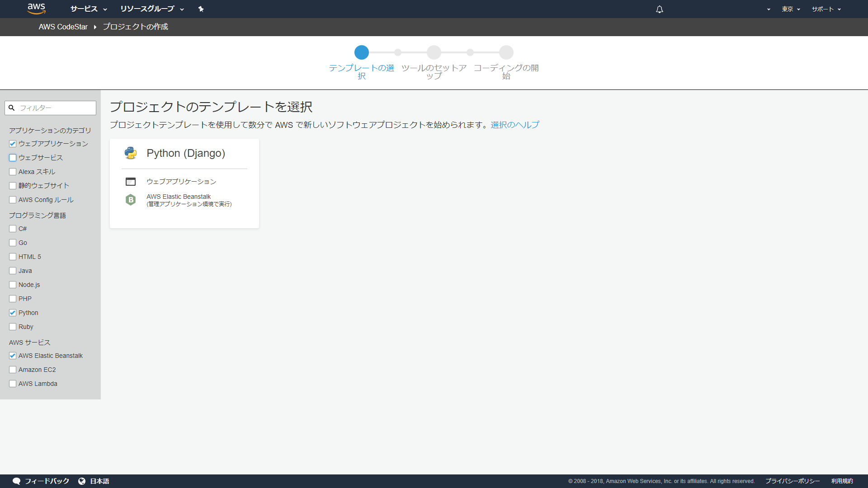Screen dimensions: 868x488
Task: Open the リソースグループ dropdown
Action: pyautogui.click(x=152, y=9)
